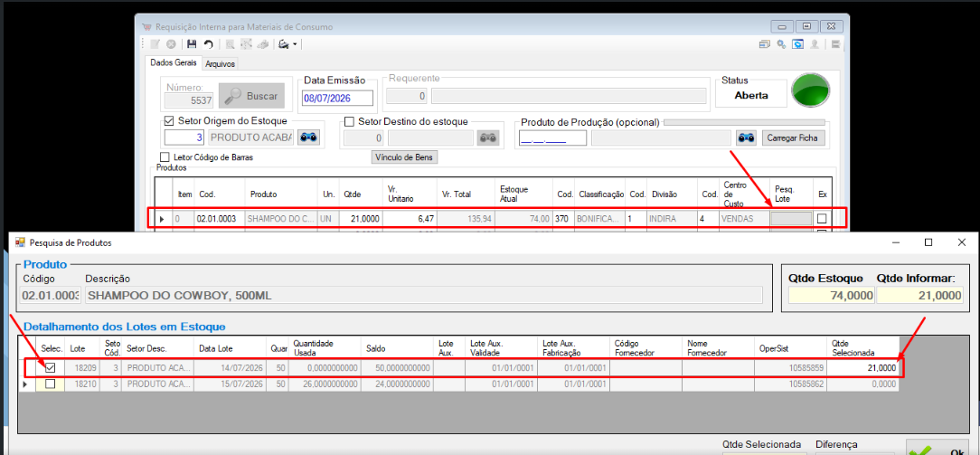Uncheck the Selec. box for lote 18209
Screen dimensions: 980x455
coord(50,369)
